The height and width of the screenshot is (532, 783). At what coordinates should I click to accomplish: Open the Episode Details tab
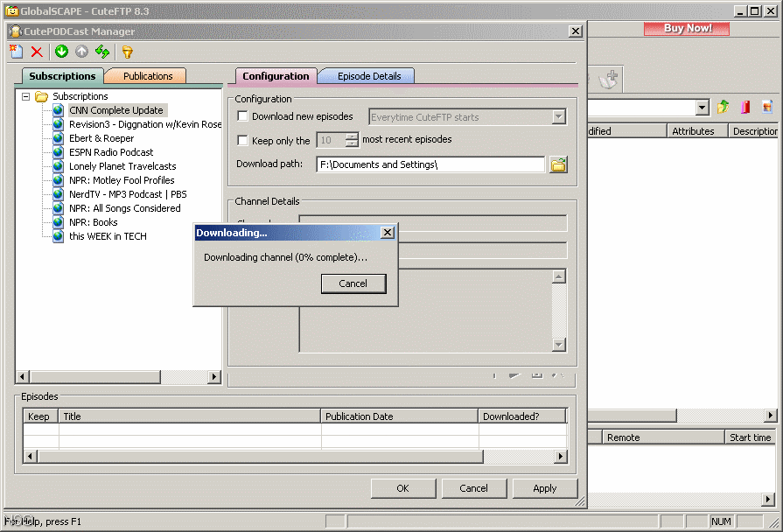369,76
